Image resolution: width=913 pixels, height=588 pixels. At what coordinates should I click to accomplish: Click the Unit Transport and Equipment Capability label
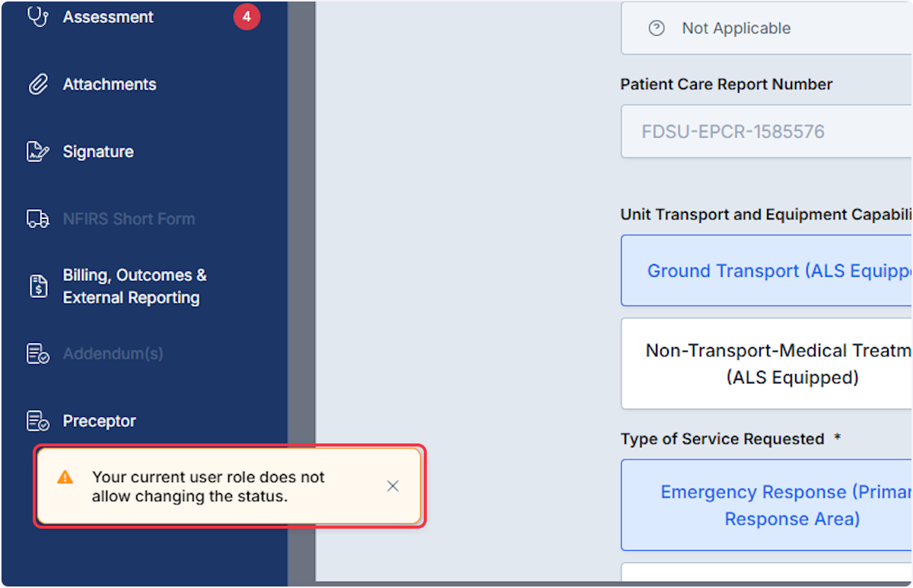pyautogui.click(x=766, y=215)
